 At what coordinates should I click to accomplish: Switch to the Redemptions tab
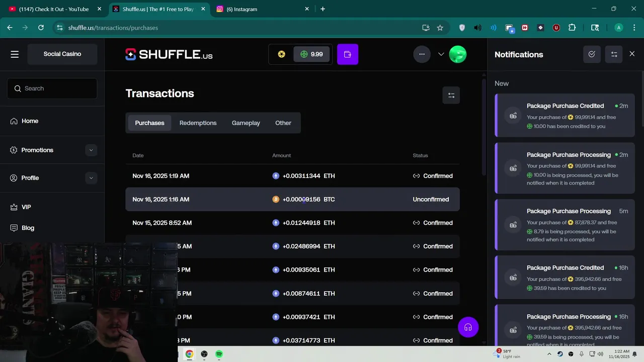[x=198, y=123]
